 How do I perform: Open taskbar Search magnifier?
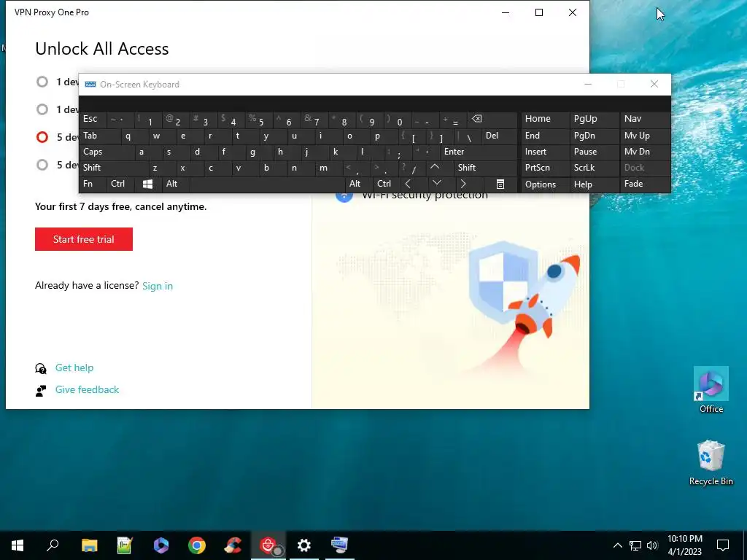pyautogui.click(x=53, y=545)
